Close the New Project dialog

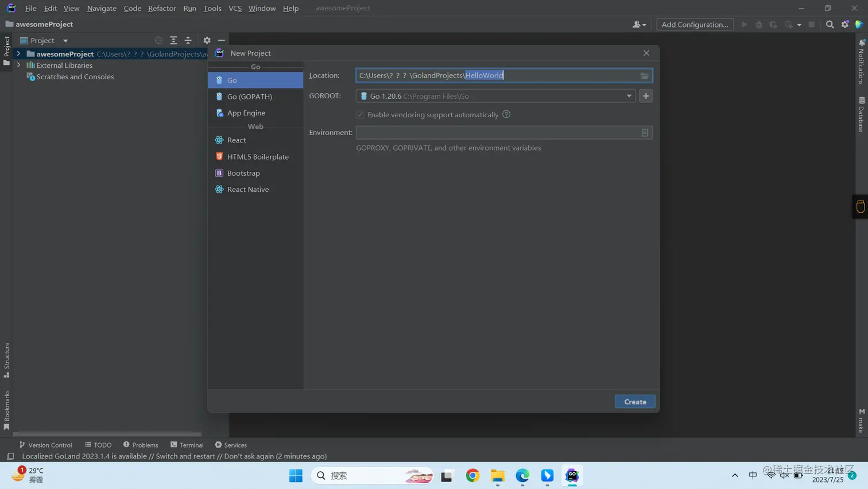point(646,53)
